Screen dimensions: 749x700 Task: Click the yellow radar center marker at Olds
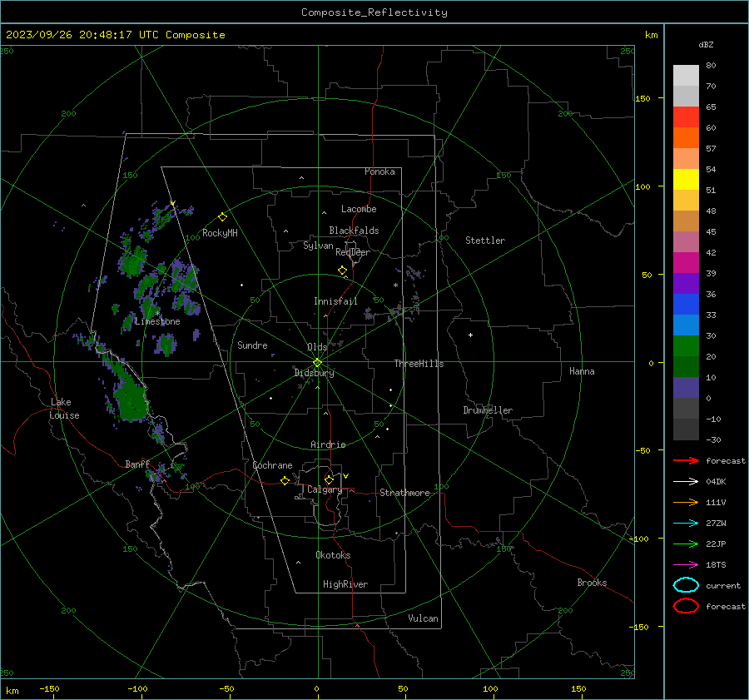click(317, 363)
